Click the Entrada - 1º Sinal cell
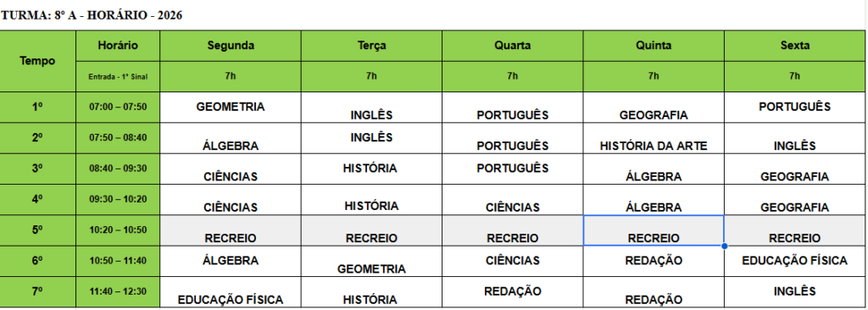The width and height of the screenshot is (868, 310). 118,77
